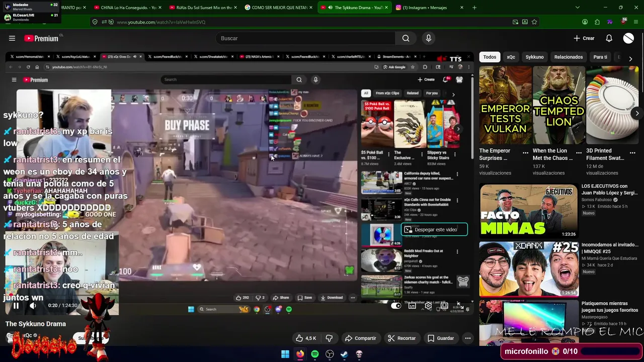This screenshot has width=644, height=362.
Task: Click the Crear button
Action: tap(584, 38)
